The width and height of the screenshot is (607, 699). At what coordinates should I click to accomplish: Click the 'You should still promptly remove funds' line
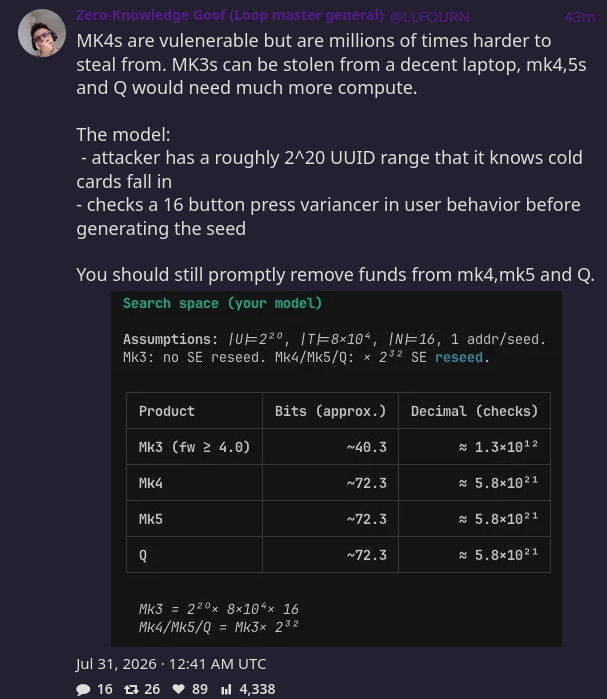pos(335,275)
